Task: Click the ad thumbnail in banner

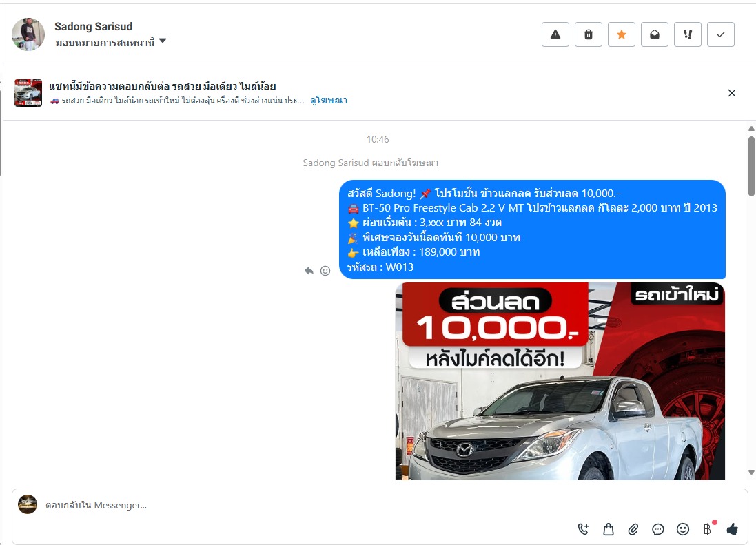Action: pyautogui.click(x=28, y=92)
